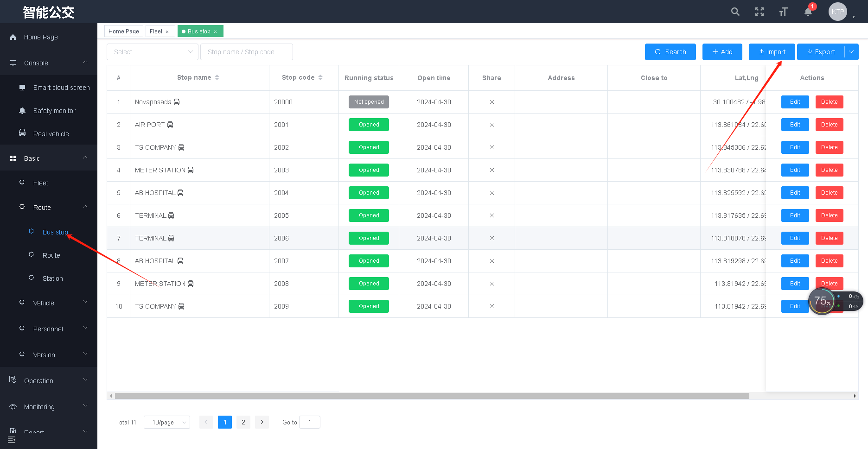
Task: Go to page 2 of results
Action: (243, 422)
